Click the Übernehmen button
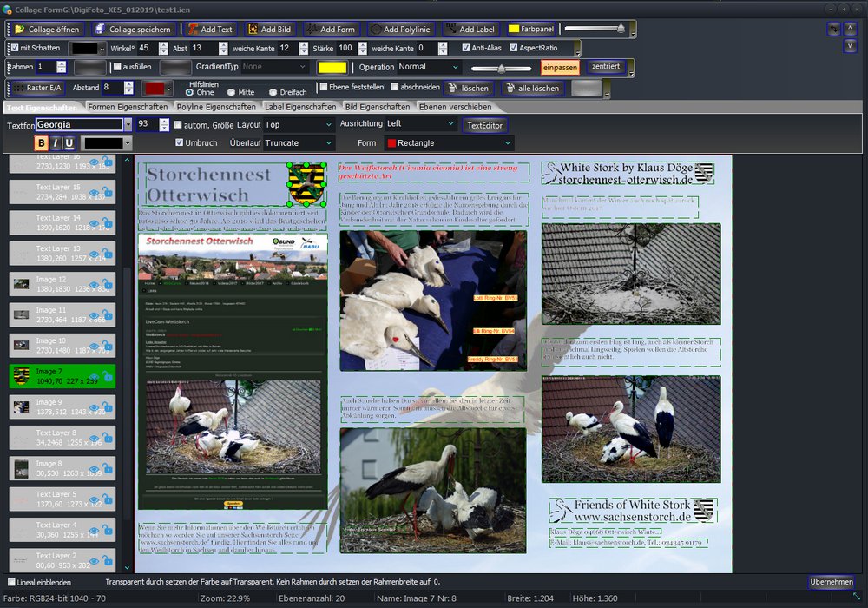The height and width of the screenshot is (608, 868). [x=831, y=582]
